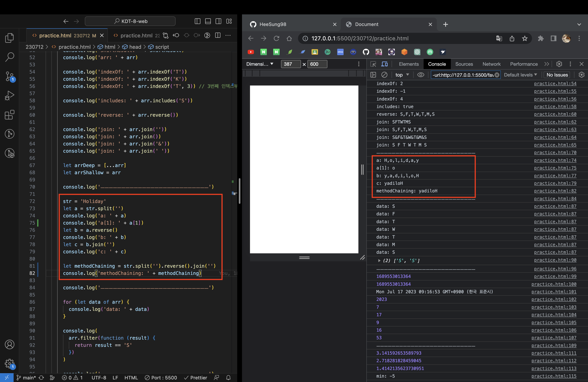The height and width of the screenshot is (382, 588).
Task: Show more DevTools tabs chevron
Action: (546, 64)
